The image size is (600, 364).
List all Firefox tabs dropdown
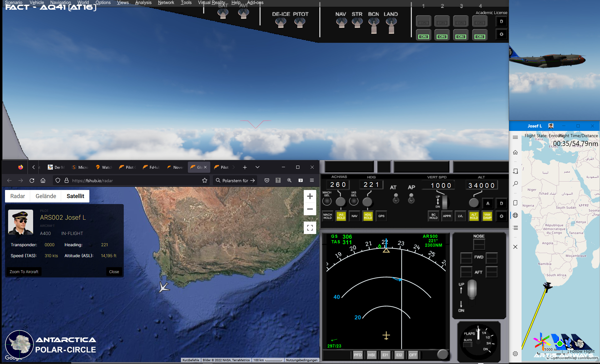coord(257,167)
